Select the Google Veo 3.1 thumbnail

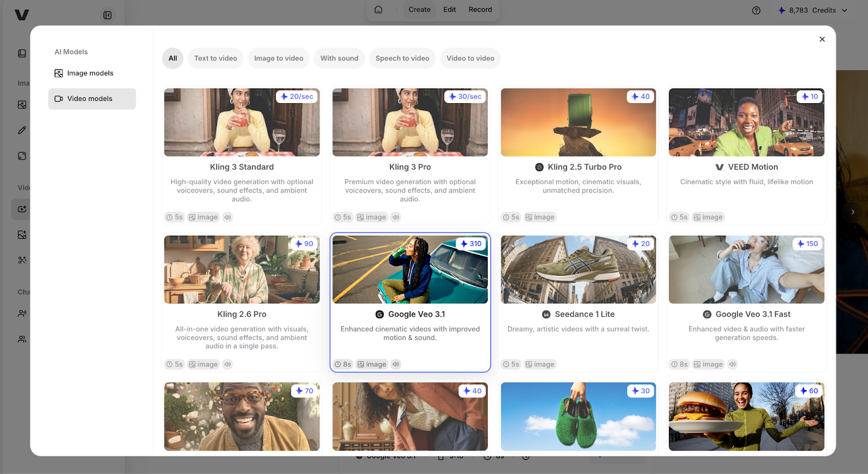click(x=410, y=270)
